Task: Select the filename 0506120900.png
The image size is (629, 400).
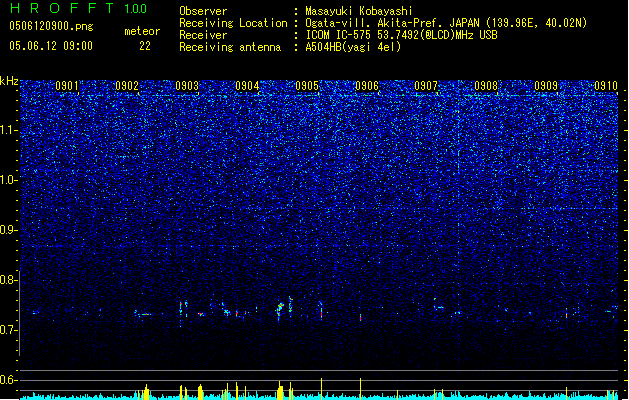Action: pos(51,26)
